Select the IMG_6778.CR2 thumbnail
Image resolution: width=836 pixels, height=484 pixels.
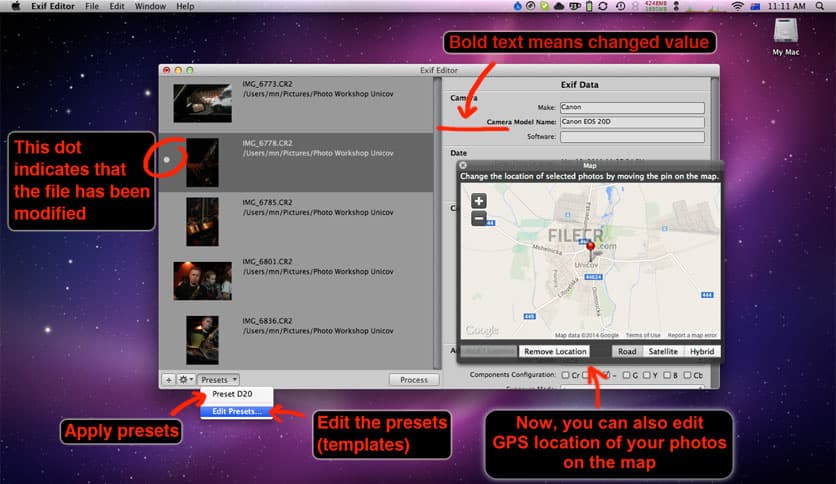(203, 163)
